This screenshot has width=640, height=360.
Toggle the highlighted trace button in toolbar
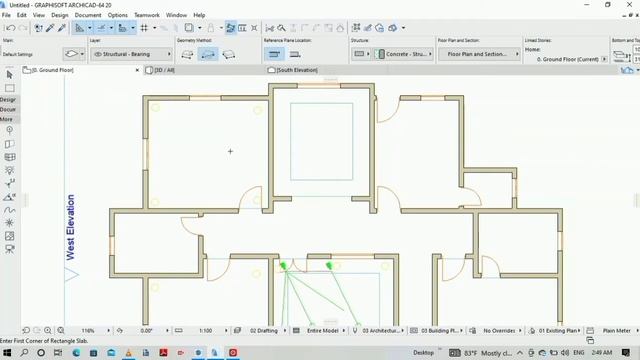(231, 28)
